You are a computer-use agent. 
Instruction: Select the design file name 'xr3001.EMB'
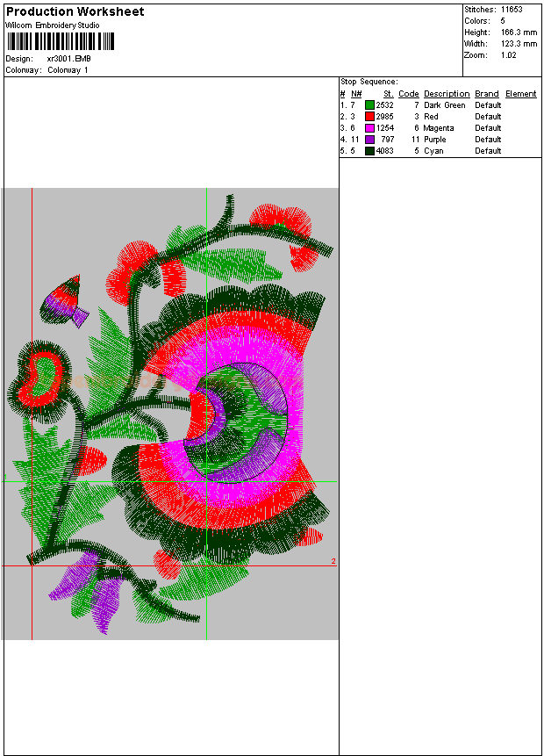(x=69, y=58)
